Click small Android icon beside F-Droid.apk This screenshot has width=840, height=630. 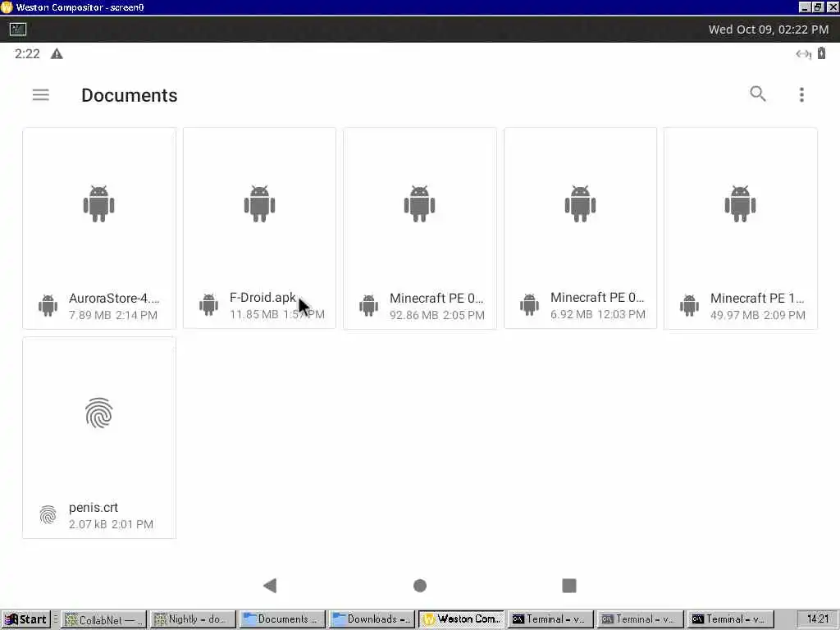point(208,304)
